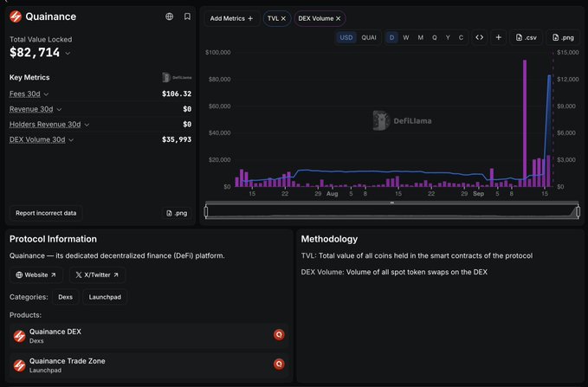The height and width of the screenshot is (387, 588).
Task: Download chart data as .csv
Action: coord(527,37)
